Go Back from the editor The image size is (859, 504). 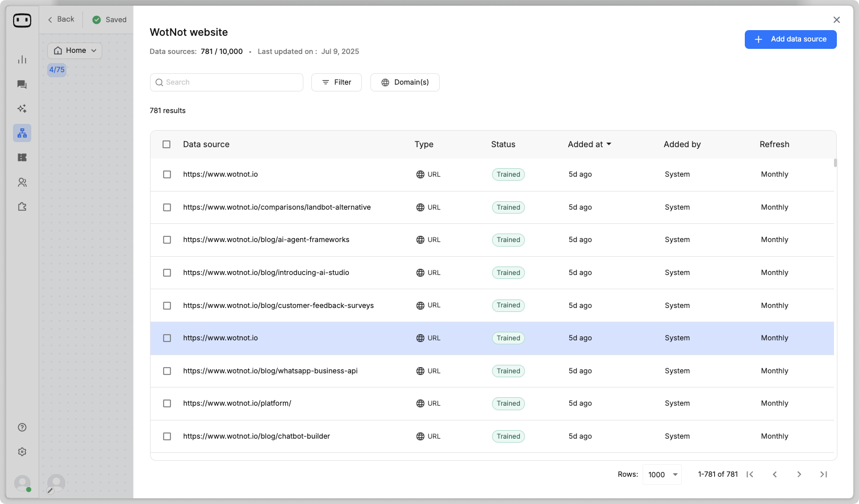pos(61,19)
